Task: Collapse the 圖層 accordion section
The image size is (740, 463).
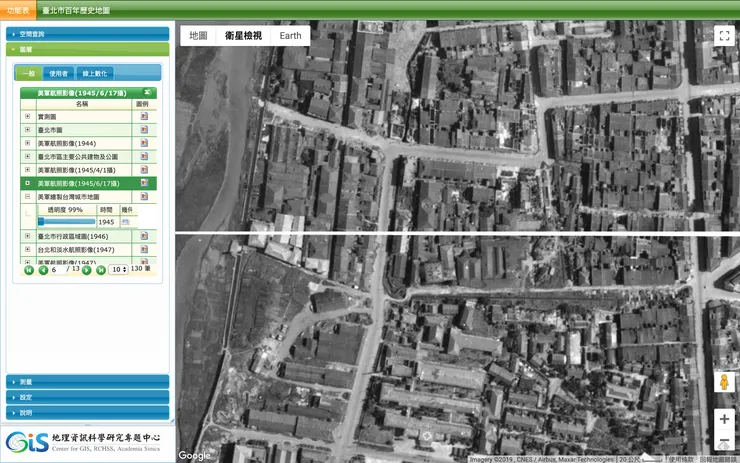Action: coord(87,49)
